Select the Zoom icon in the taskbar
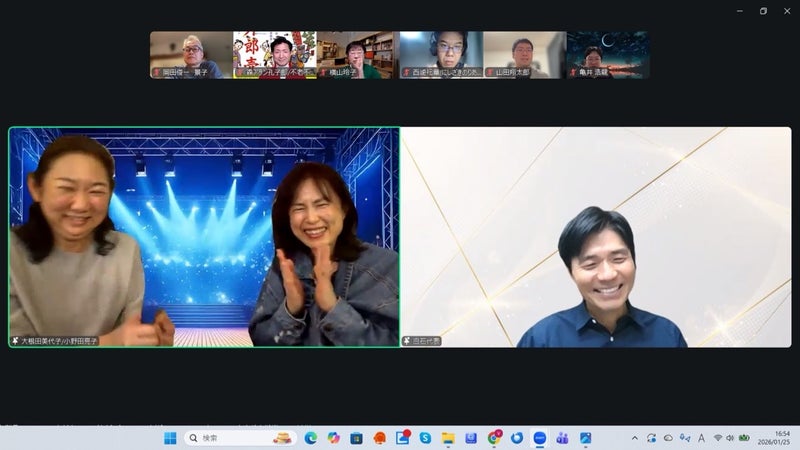 coord(540,438)
